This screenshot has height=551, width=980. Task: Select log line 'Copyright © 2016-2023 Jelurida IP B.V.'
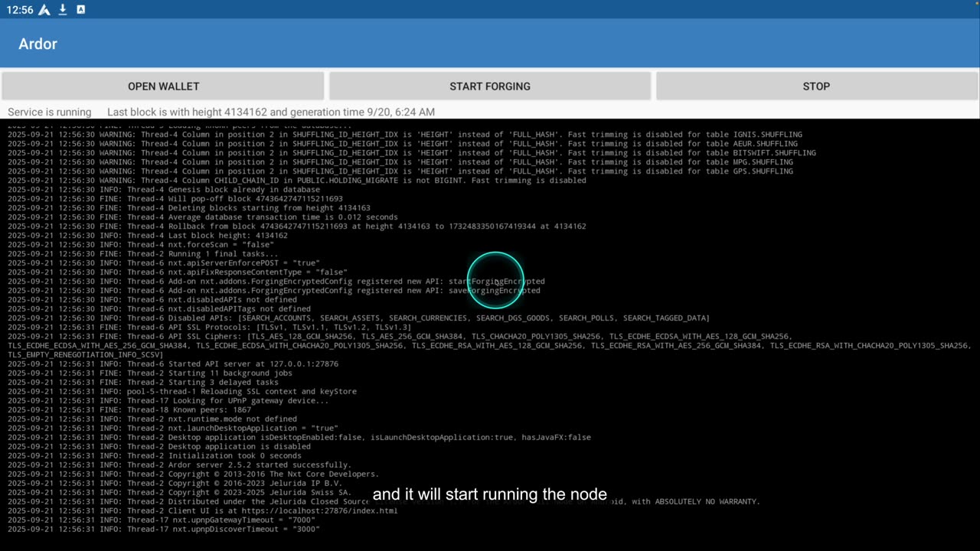[175, 484]
